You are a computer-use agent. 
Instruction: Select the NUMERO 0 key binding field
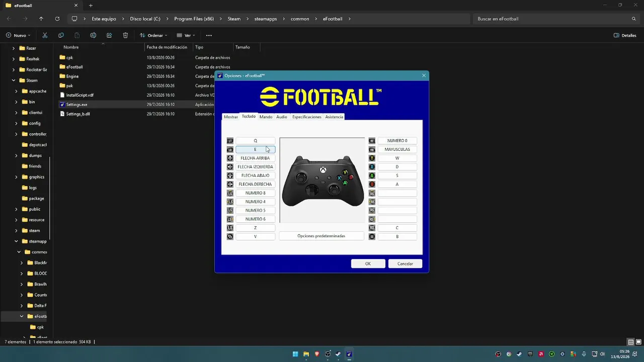click(397, 141)
